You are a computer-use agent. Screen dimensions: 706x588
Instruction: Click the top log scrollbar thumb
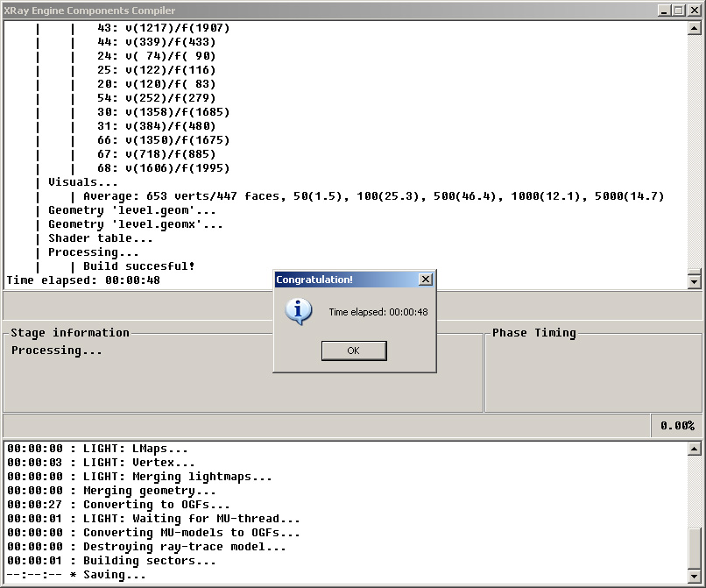tap(695, 273)
